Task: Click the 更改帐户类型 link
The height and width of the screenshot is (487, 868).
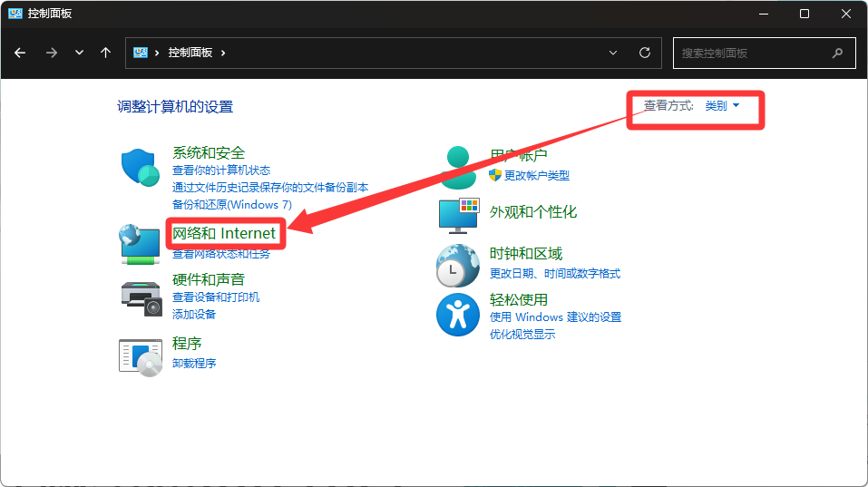Action: pyautogui.click(x=537, y=175)
